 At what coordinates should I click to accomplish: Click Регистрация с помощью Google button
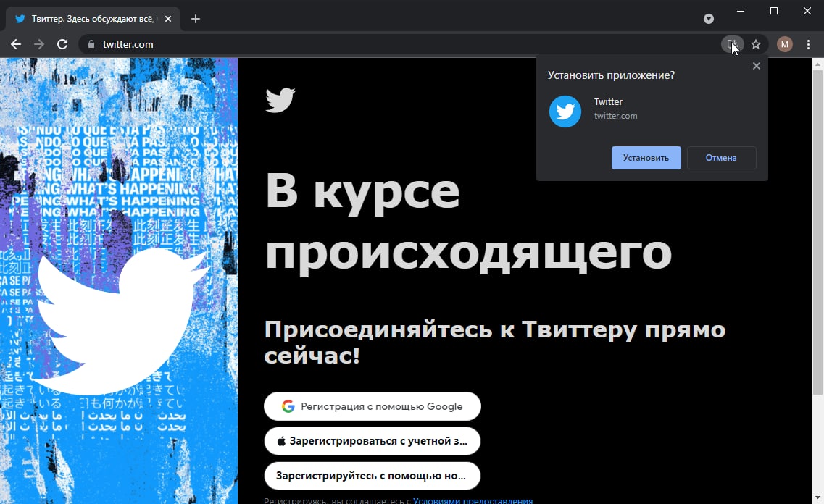click(372, 406)
